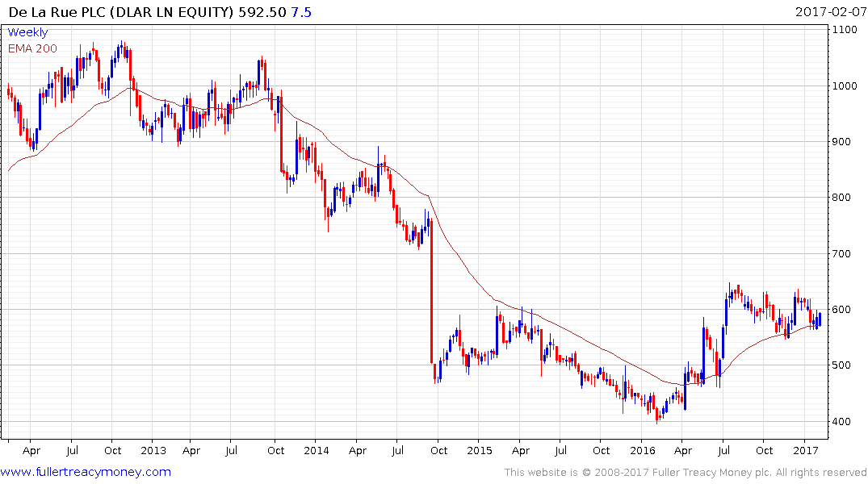Click the 500 price axis label
Viewport: 868px width, 484px height.
841,365
